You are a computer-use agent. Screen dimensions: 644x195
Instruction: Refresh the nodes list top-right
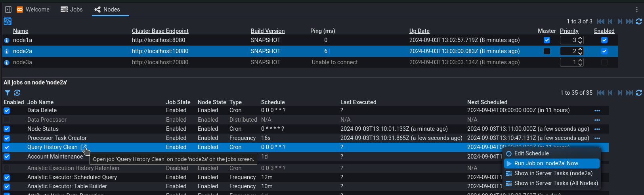[x=639, y=21]
